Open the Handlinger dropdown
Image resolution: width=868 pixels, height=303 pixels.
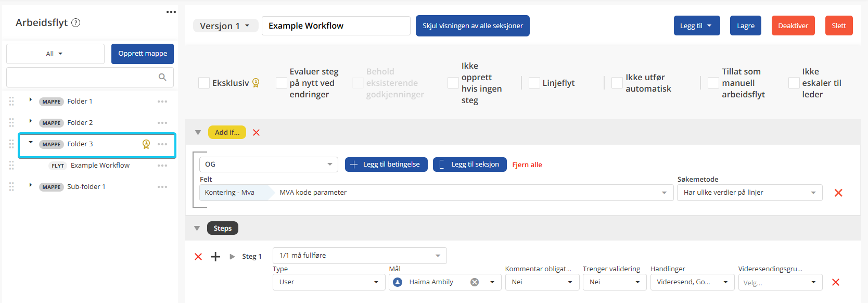coord(692,282)
